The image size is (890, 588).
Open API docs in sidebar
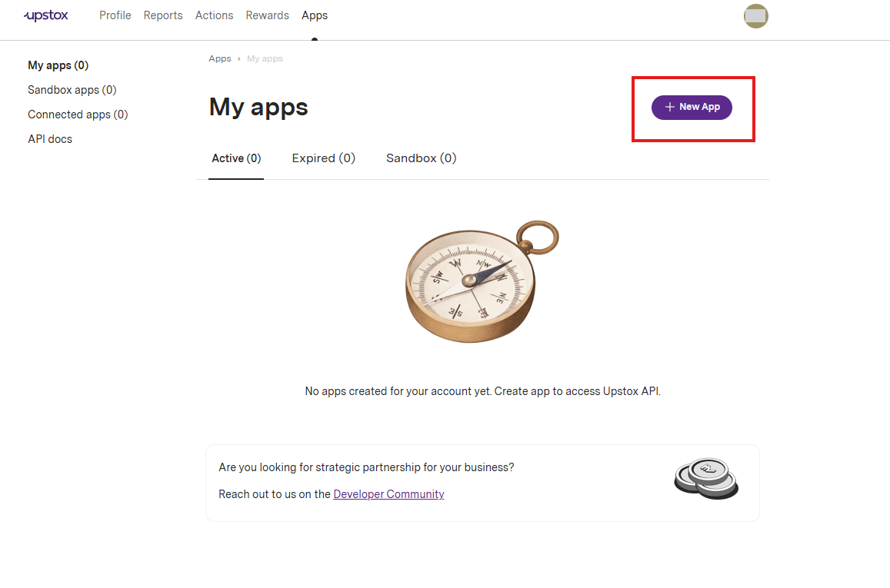pos(50,139)
